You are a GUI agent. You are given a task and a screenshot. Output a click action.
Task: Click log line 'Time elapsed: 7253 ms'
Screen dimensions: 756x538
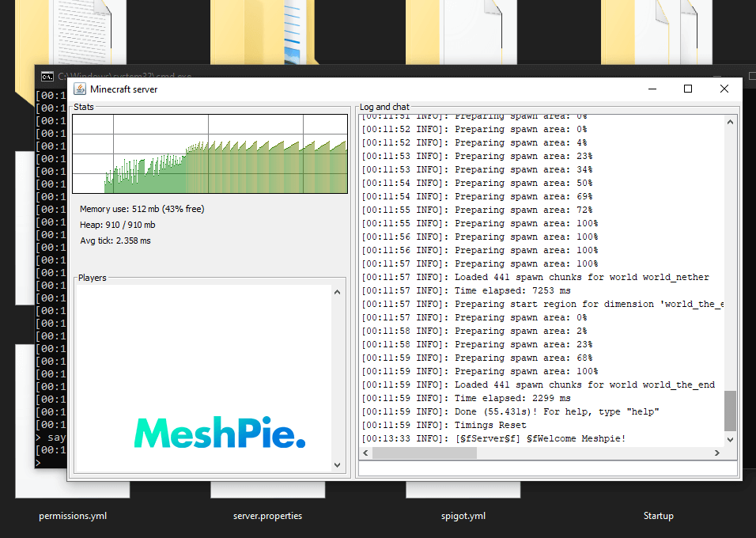pyautogui.click(x=466, y=291)
